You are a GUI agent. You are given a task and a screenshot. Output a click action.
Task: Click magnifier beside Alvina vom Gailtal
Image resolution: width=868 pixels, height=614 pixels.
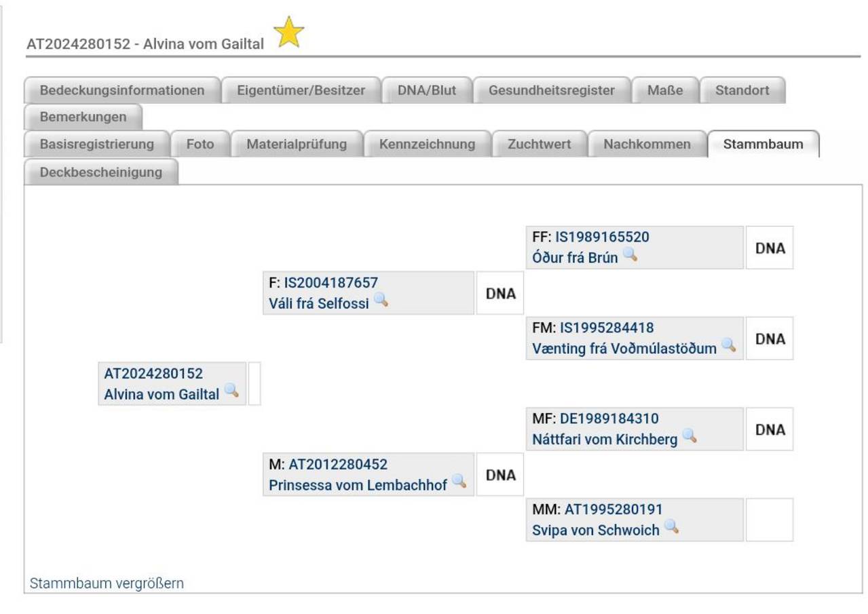click(x=231, y=391)
